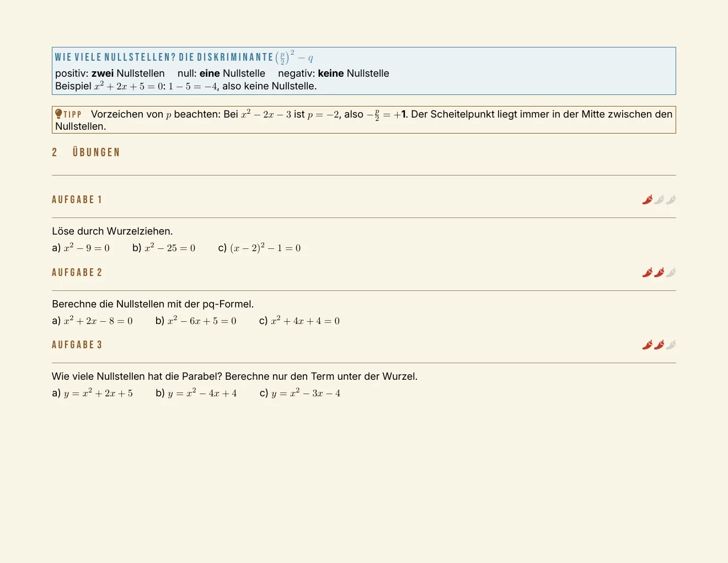
Task: Click the function y = x² − 4x + 4
Action: click(202, 394)
